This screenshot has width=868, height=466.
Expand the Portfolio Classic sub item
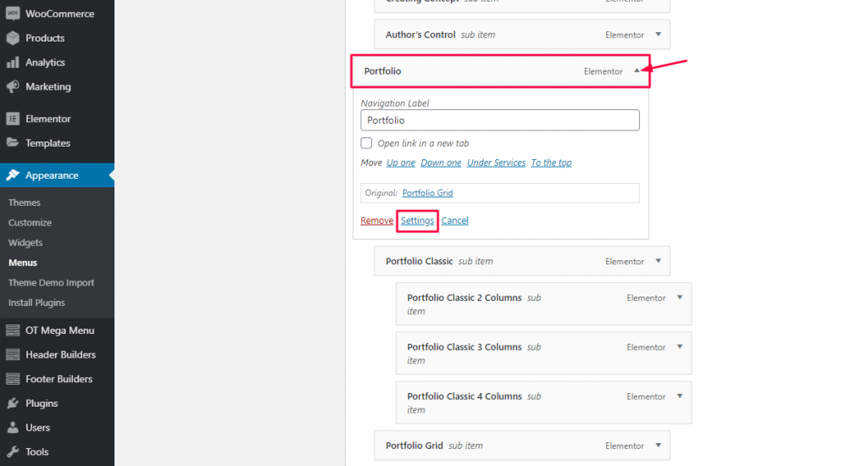click(658, 261)
